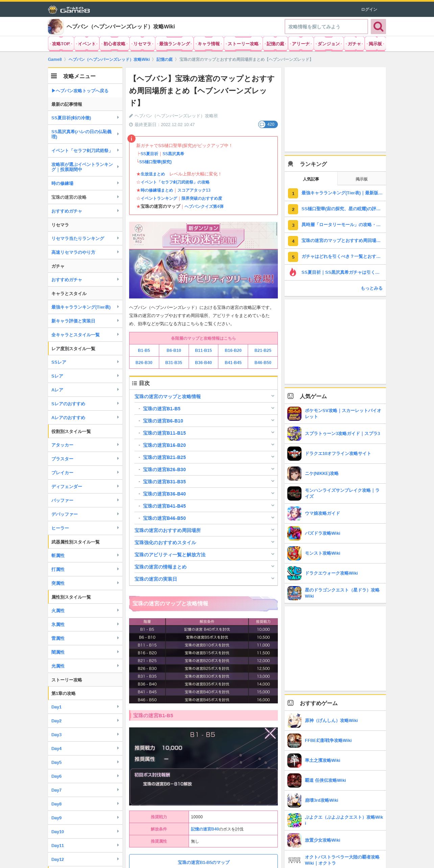Viewport: 434px width, 868px height.
Task: Click もっとみる under ranking
Action: tap(371, 288)
